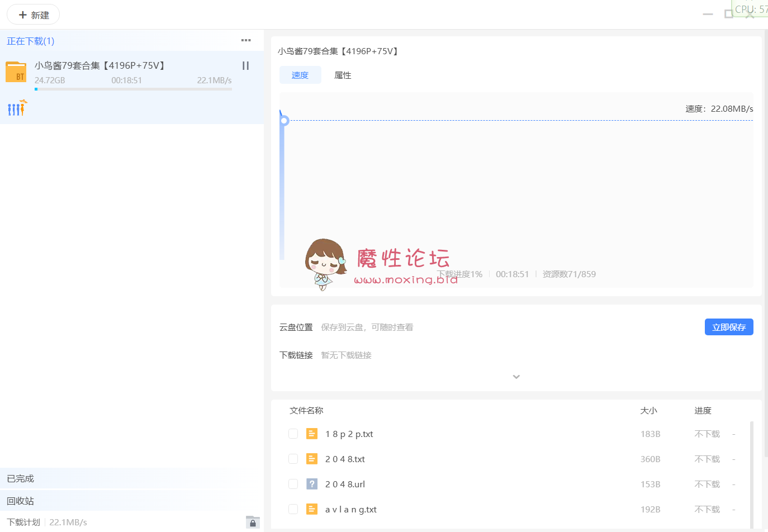The height and width of the screenshot is (532, 768).
Task: Click the file list vertical scrollbar
Action: pos(751,474)
